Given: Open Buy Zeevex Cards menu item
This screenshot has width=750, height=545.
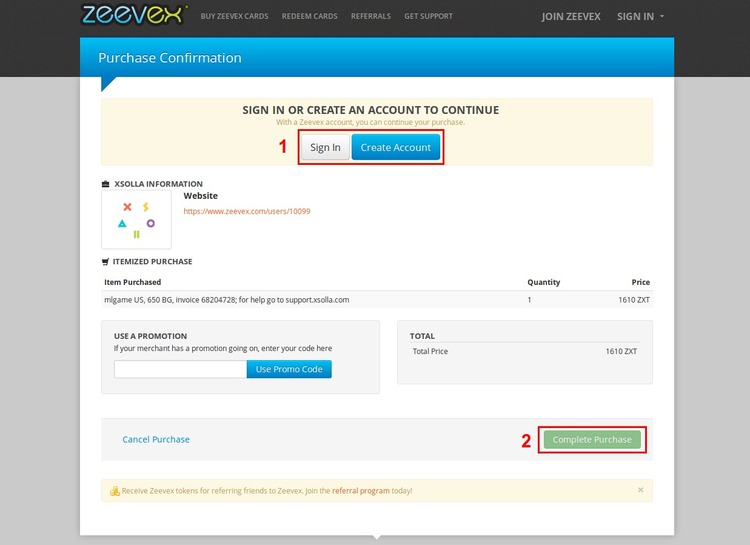Looking at the screenshot, I should (234, 16).
